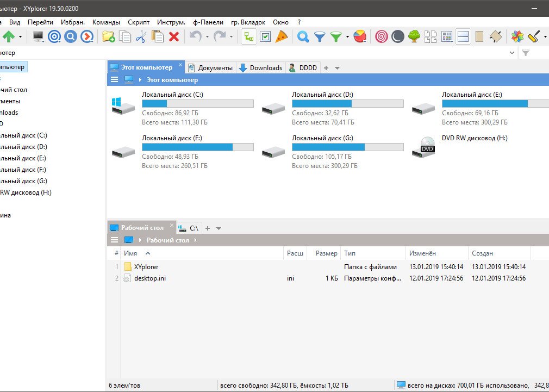Image resolution: width=549 pixels, height=392 pixels.
Task: Toggle the green funnel filter
Action: pyautogui.click(x=336, y=36)
